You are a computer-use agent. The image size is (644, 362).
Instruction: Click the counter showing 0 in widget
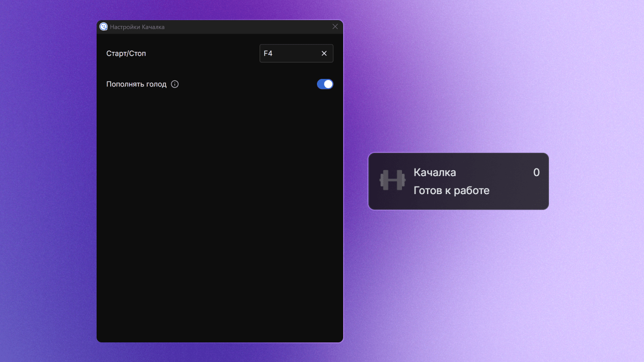(x=536, y=172)
